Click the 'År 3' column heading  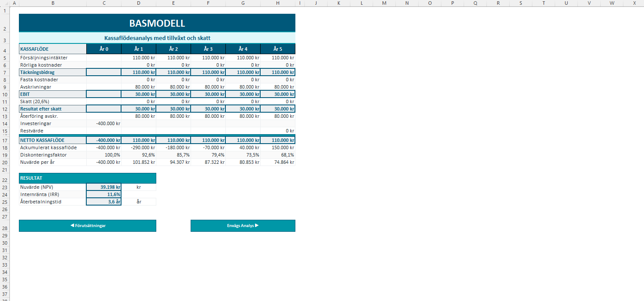208,49
